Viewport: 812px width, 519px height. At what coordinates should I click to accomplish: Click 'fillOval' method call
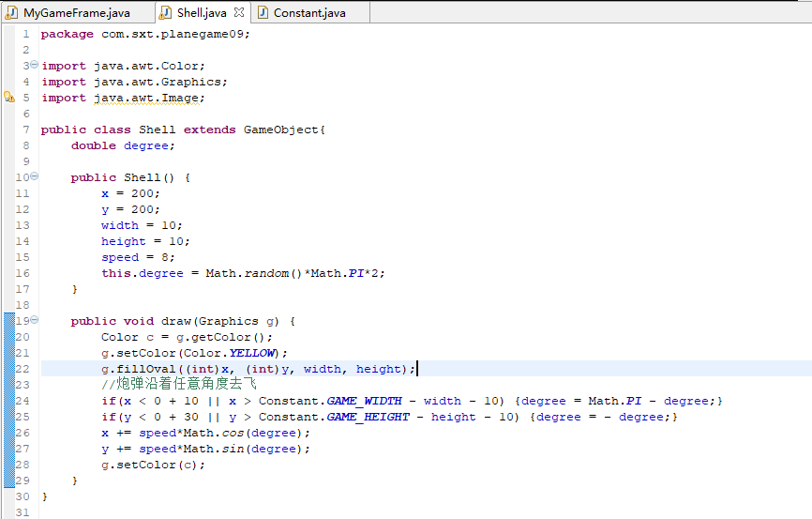click(x=146, y=369)
